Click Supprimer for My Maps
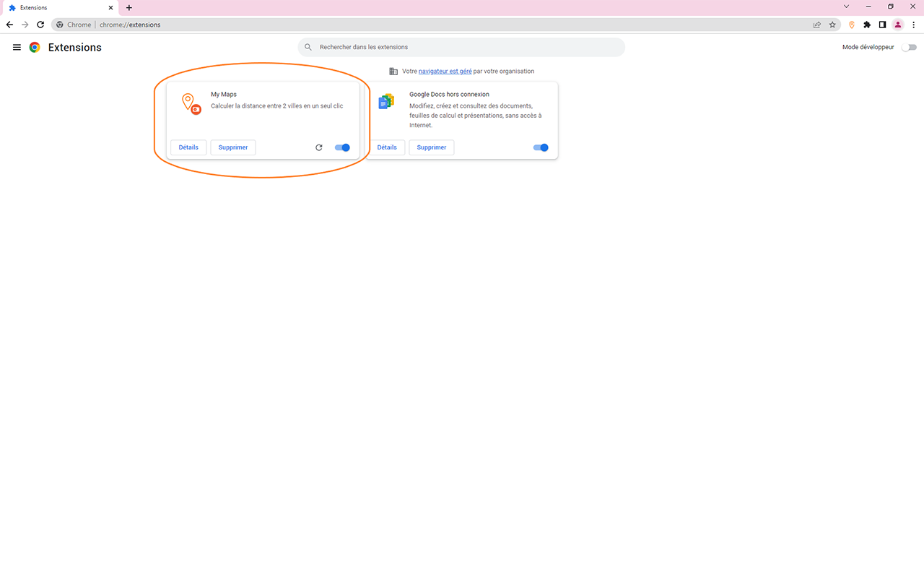924x578 pixels. tap(233, 147)
